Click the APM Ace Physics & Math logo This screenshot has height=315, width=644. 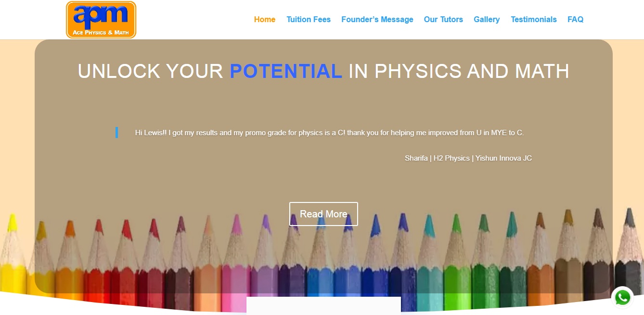click(x=101, y=20)
